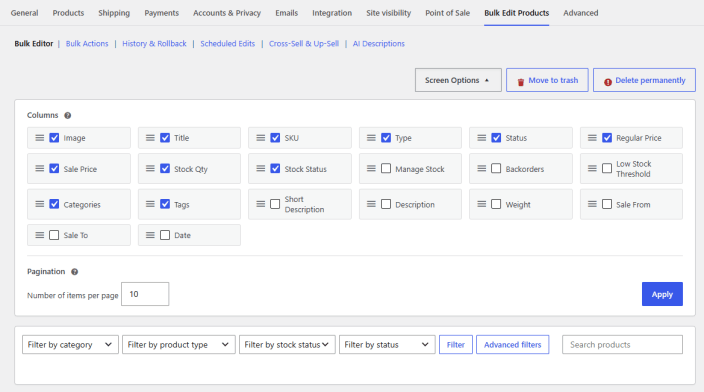Uncheck the SKU column checkbox
The image size is (704, 392).
coord(275,138)
